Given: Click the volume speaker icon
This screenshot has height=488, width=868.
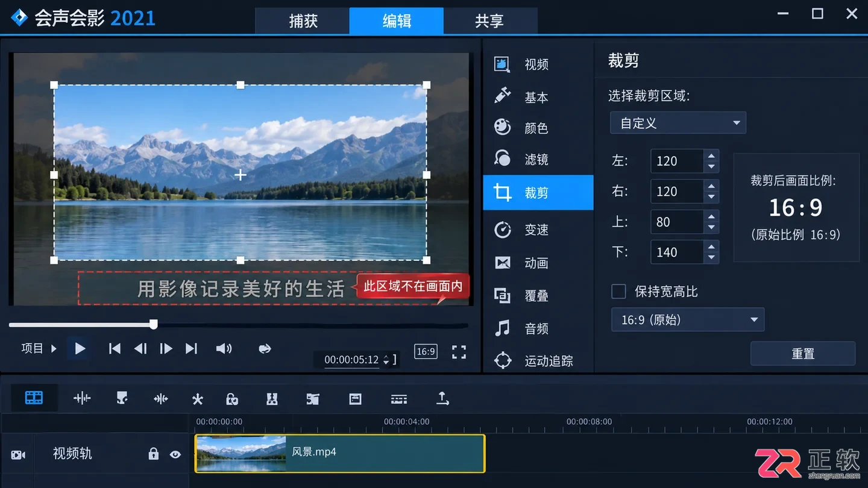Looking at the screenshot, I should coord(224,348).
